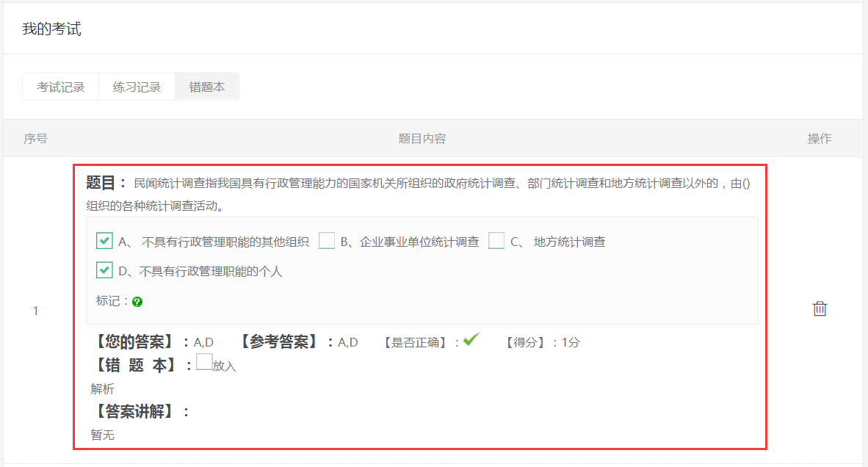Click the trash icon to delete question 1

coord(820,309)
